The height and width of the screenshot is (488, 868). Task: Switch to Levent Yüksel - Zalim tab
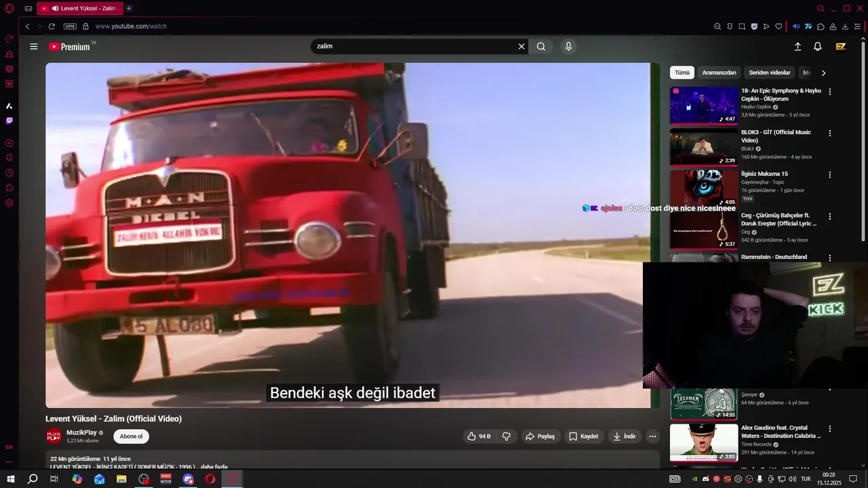click(79, 8)
